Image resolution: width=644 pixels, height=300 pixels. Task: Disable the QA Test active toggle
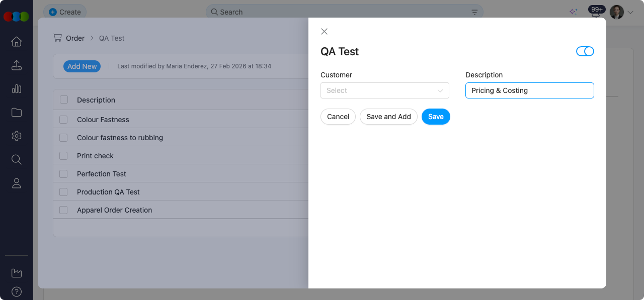click(585, 51)
